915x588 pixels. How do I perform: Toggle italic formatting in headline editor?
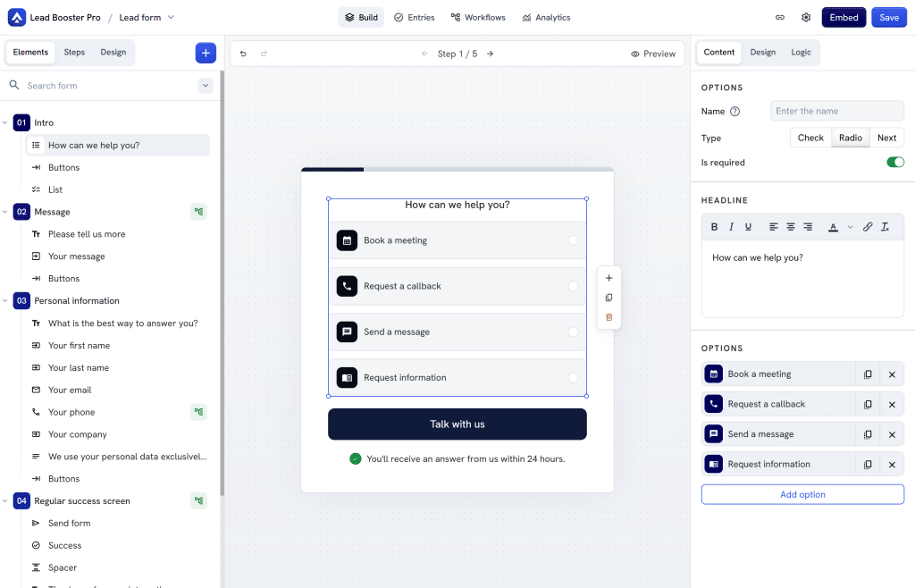(x=731, y=227)
